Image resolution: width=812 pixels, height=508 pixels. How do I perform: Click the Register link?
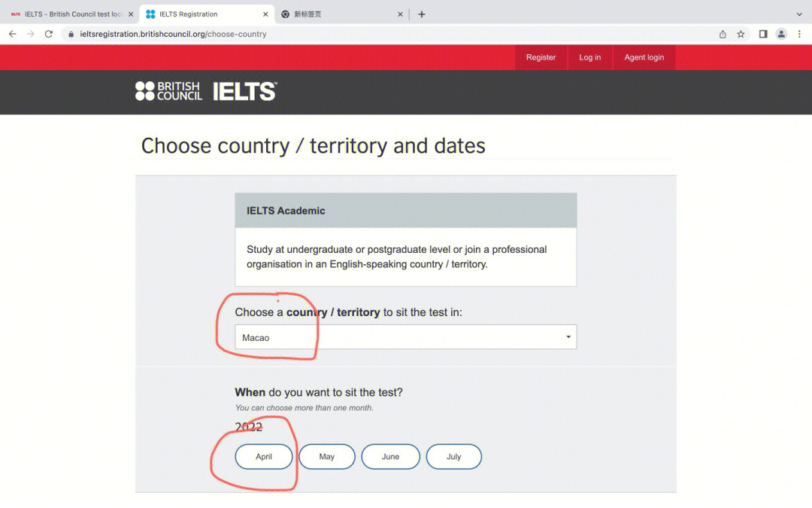[x=541, y=57]
